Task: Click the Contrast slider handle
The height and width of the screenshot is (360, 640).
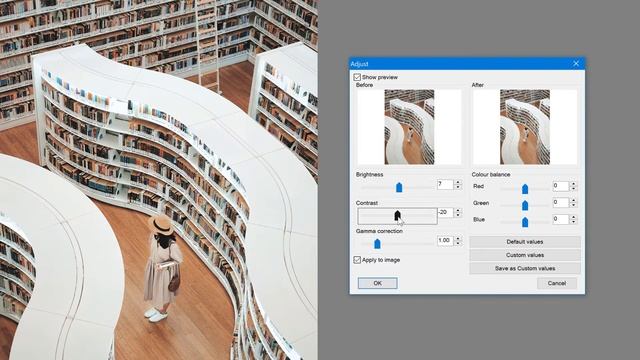Action: pyautogui.click(x=398, y=216)
